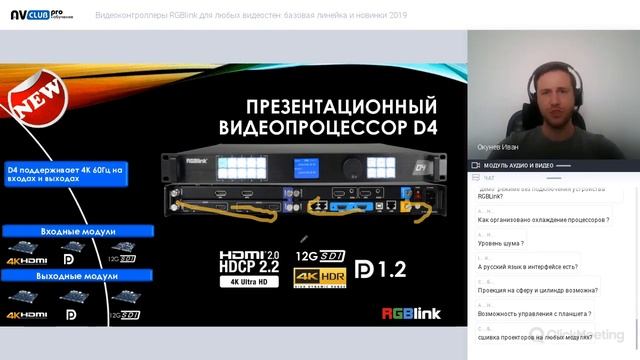The width and height of the screenshot is (640, 360).
Task: Select the chat message ending with RGBLink?
Action: [550, 193]
